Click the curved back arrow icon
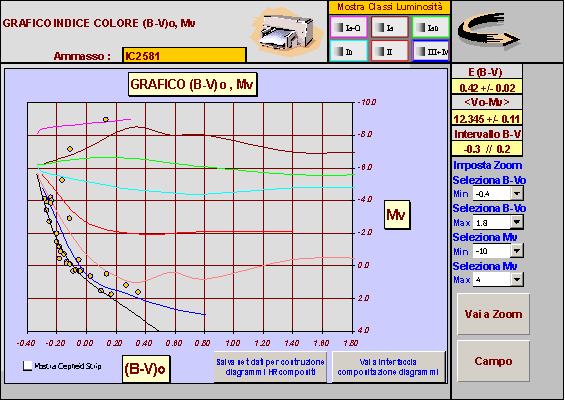Image resolution: width=565 pixels, height=401 pixels. pyautogui.click(x=489, y=31)
